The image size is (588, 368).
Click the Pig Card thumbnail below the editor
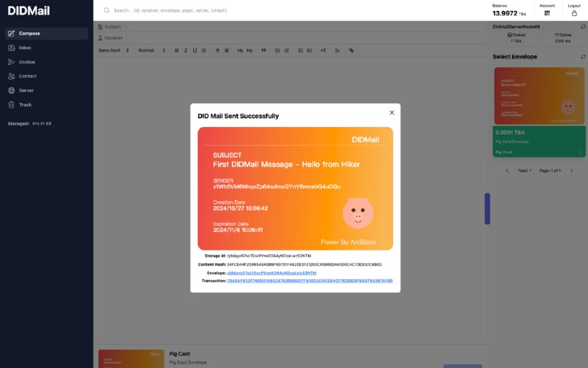[x=131, y=359]
